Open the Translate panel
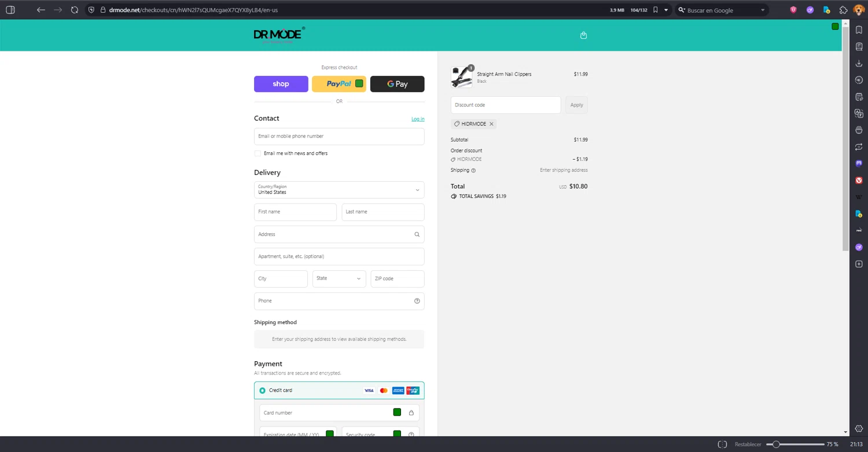Viewport: 868px width, 452px height. pyautogui.click(x=859, y=113)
